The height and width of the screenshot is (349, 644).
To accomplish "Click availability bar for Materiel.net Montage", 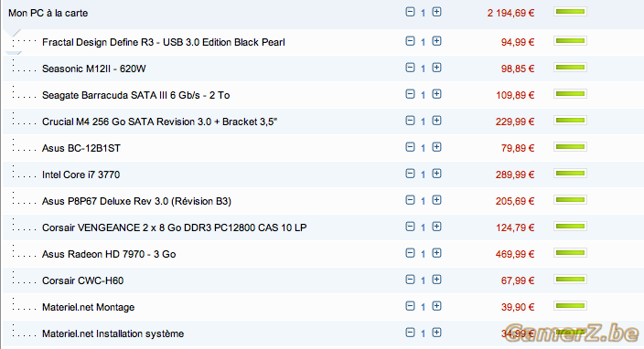I will (570, 305).
